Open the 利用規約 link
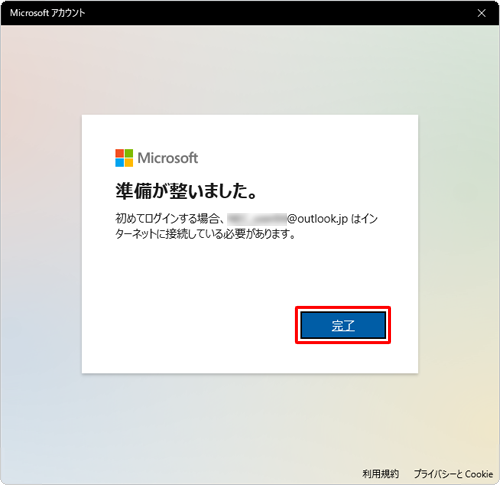Viewport: 500px width, 485px height. (x=380, y=474)
